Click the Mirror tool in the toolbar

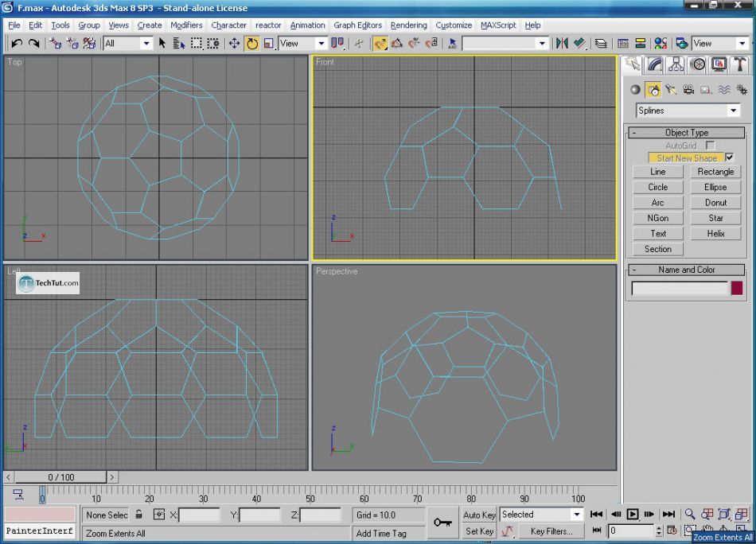click(x=562, y=44)
